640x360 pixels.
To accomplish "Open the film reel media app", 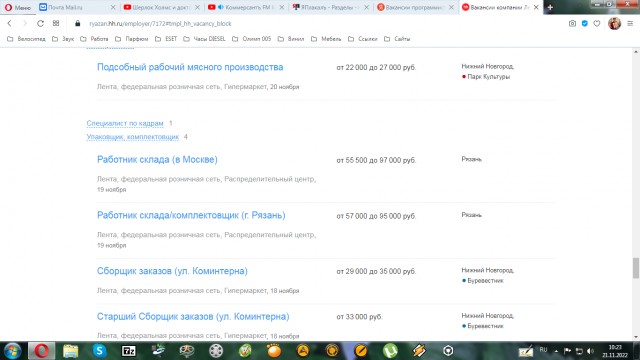I will pos(216,351).
